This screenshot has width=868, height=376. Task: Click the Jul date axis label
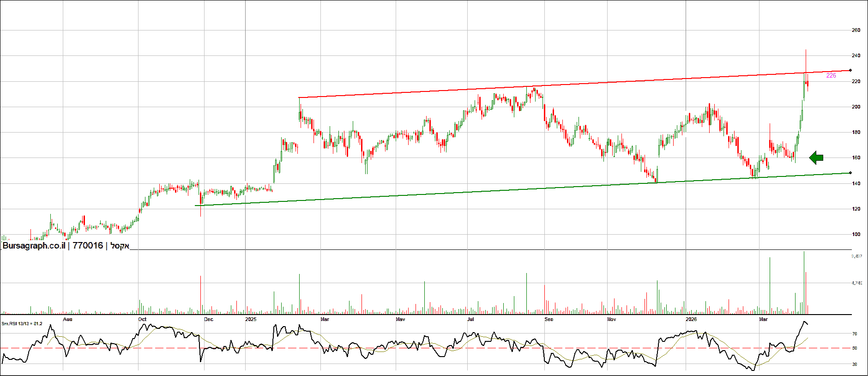(x=470, y=320)
